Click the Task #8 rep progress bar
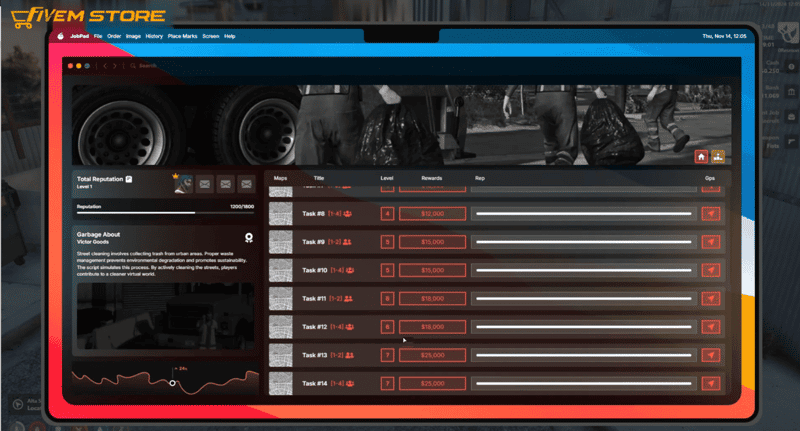This screenshot has width=800, height=431. pyautogui.click(x=584, y=214)
